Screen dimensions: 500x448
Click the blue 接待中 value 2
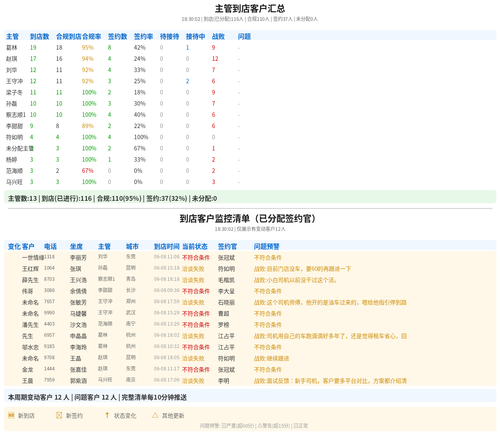click(187, 81)
